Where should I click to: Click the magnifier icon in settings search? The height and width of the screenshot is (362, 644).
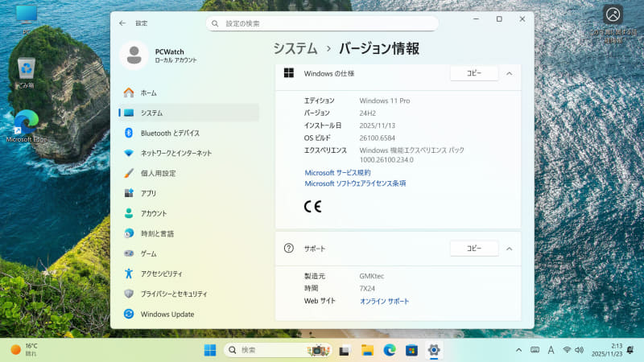click(215, 23)
